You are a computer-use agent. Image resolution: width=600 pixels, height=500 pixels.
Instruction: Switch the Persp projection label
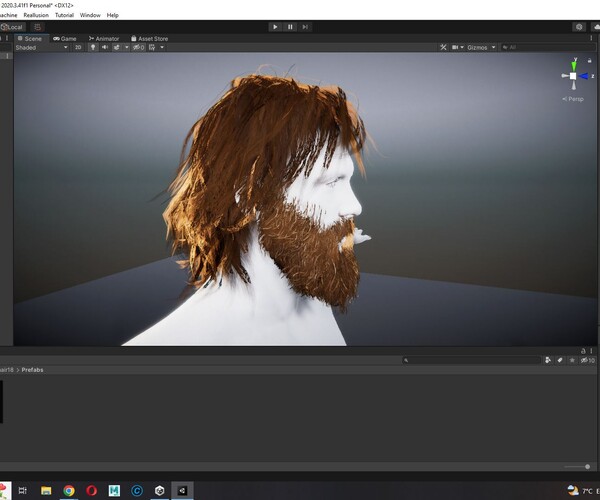[x=573, y=99]
